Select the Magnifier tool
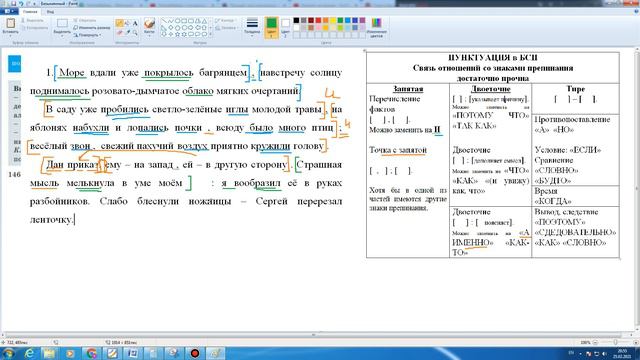The image size is (640, 360). pos(135,33)
